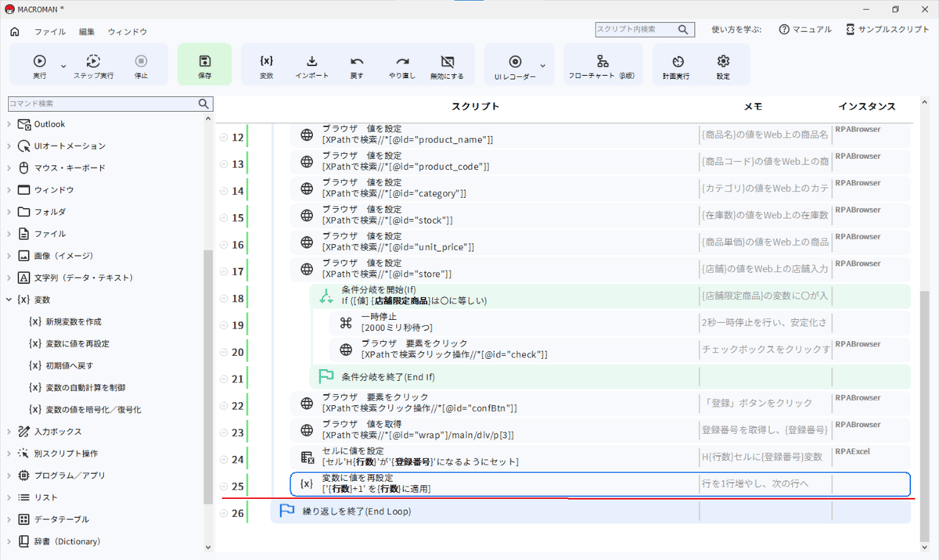Expand the 辞書（Dictionary） category
The image size is (939, 560).
tap(9, 541)
